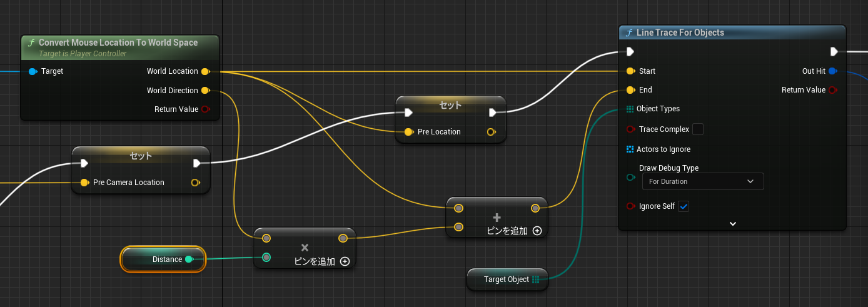Image resolution: width=868 pixels, height=307 pixels.
Task: Click the multiply node's top vector input pin
Action: tap(266, 238)
